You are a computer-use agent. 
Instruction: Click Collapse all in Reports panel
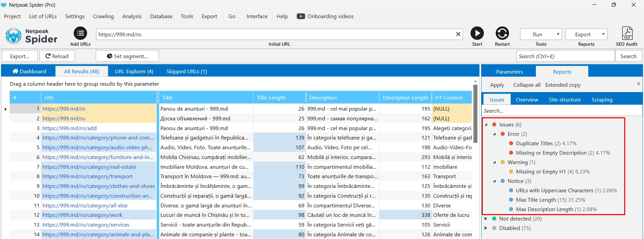(527, 85)
